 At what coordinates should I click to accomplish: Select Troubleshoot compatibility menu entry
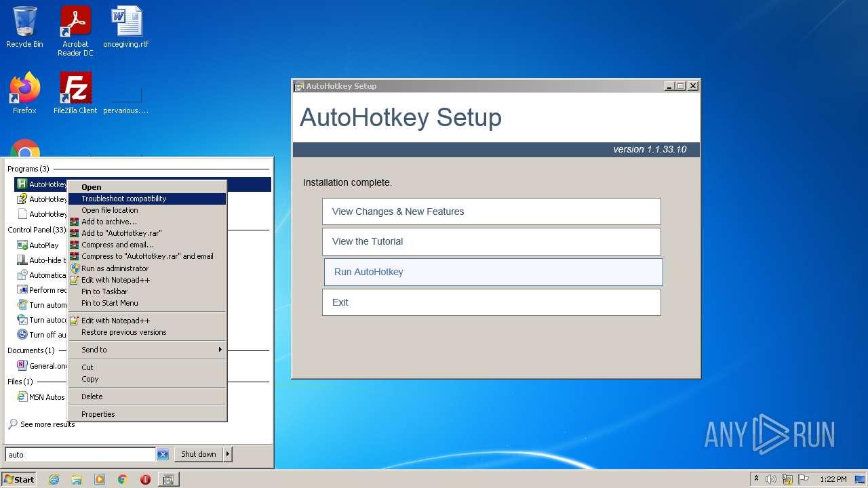click(147, 199)
